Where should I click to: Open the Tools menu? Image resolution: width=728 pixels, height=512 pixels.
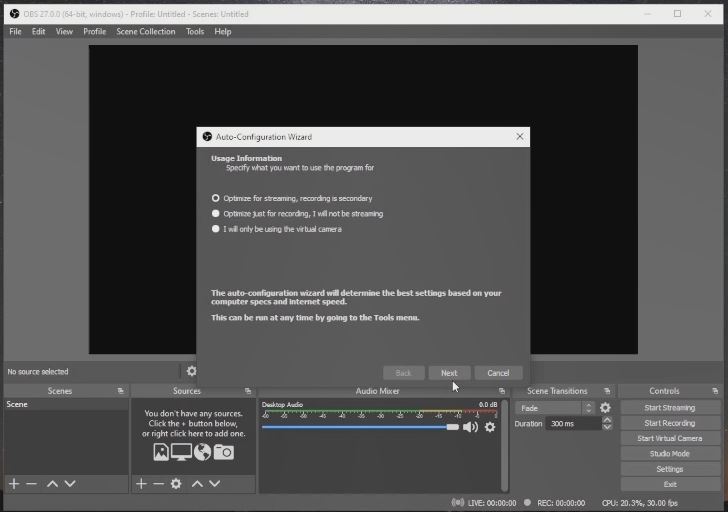pos(194,31)
